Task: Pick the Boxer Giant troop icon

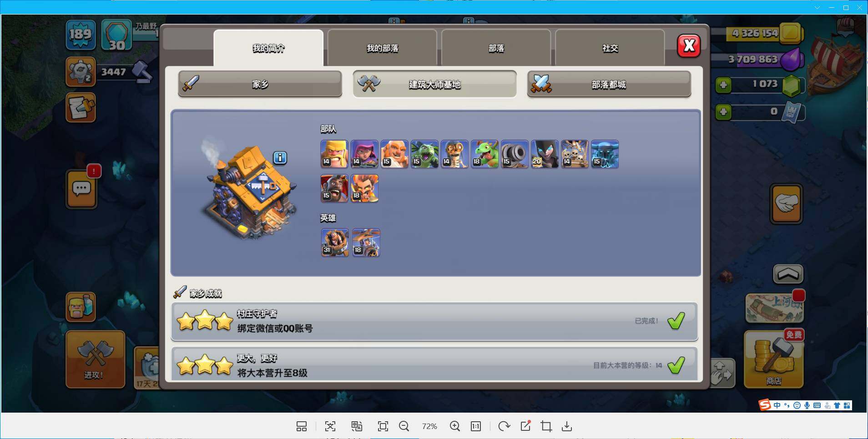Action: click(394, 154)
